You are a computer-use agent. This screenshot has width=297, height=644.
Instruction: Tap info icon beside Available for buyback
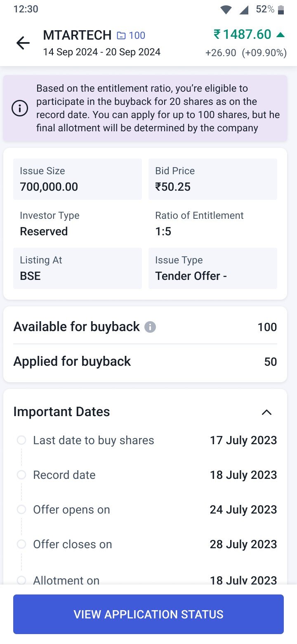point(150,327)
